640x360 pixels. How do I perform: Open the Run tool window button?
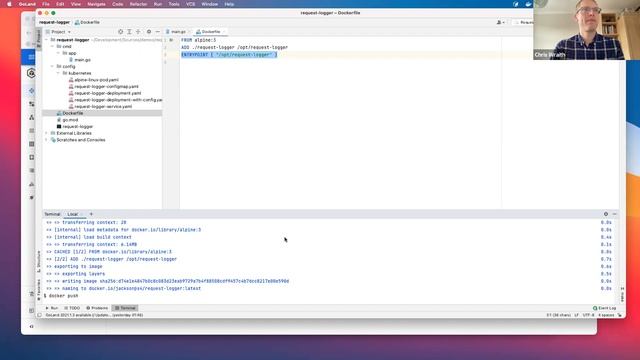52,308
